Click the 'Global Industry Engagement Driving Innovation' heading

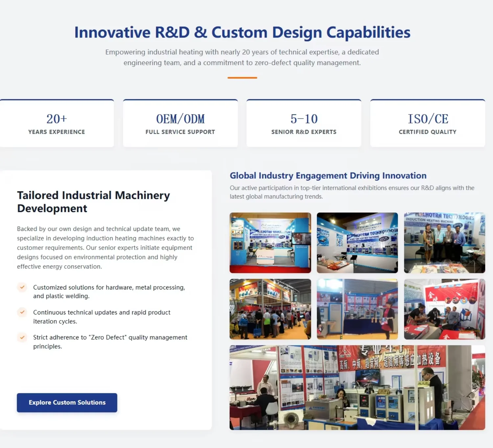(328, 176)
